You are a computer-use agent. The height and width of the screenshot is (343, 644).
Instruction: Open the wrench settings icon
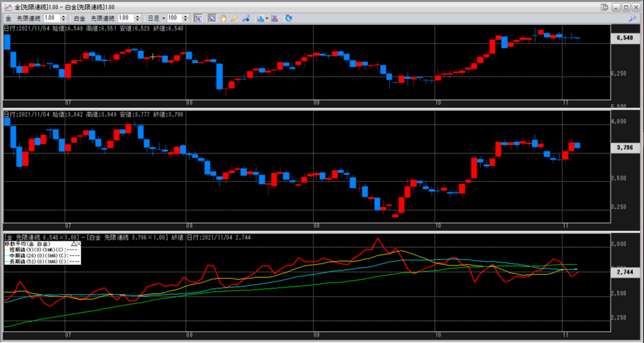point(631,19)
